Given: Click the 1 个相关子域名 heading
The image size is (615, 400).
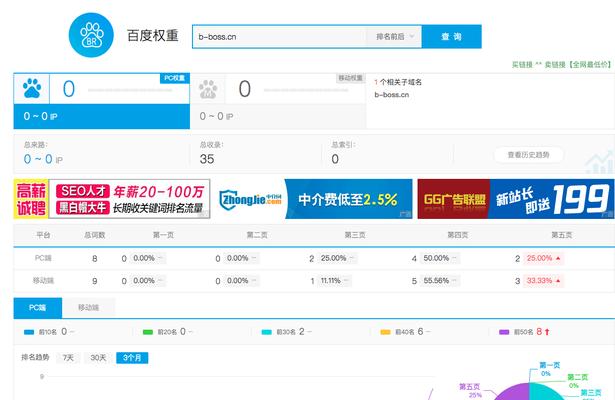Looking at the screenshot, I should (x=398, y=82).
